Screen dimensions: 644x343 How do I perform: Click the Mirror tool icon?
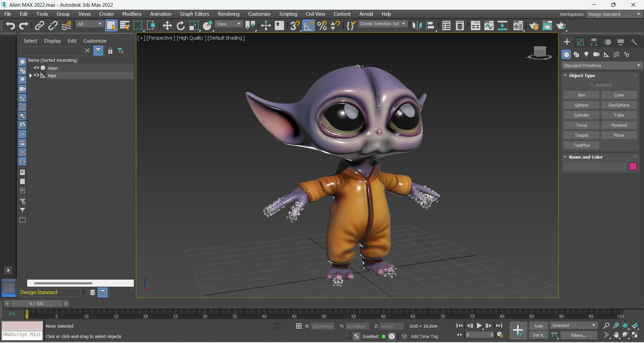(417, 25)
